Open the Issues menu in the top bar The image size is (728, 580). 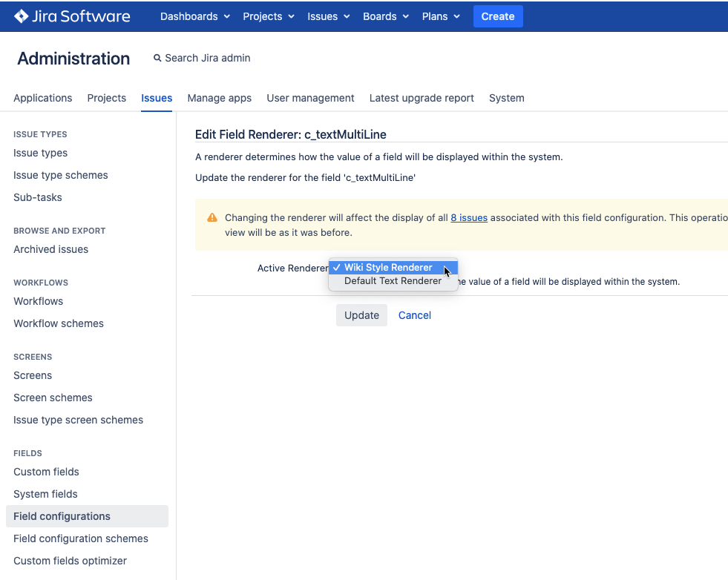328,16
